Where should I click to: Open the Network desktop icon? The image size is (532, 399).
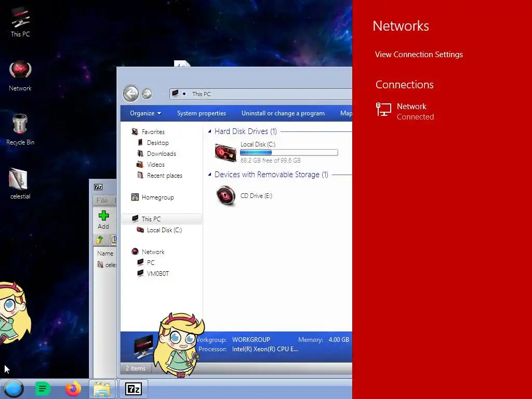[x=20, y=76]
